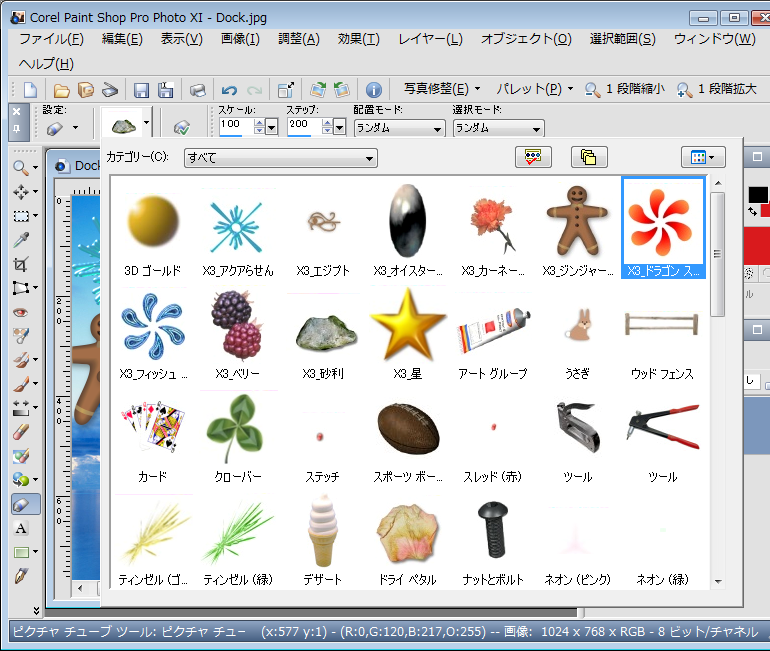
Task: Select the Move tool
Action: (21, 191)
